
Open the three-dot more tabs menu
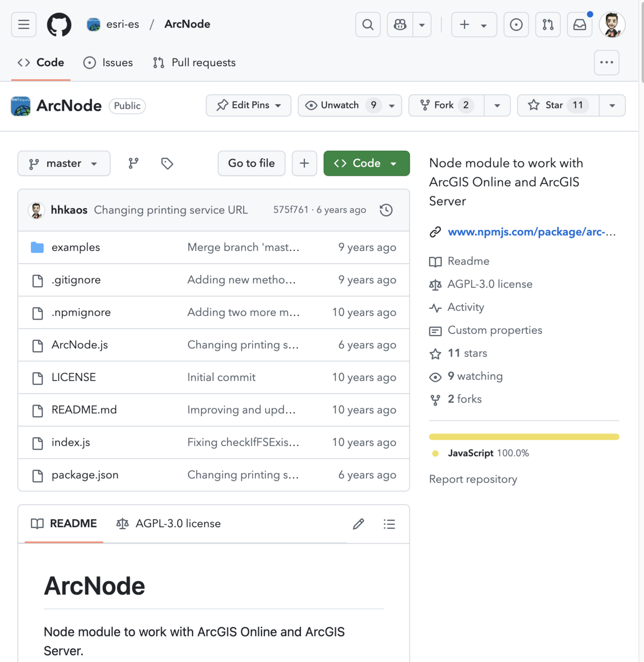607,62
